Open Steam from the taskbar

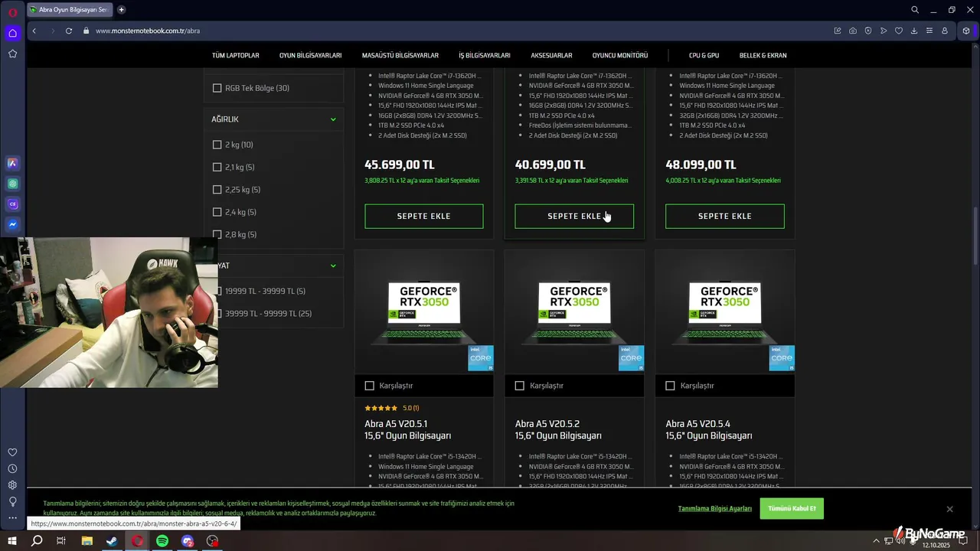click(x=112, y=541)
